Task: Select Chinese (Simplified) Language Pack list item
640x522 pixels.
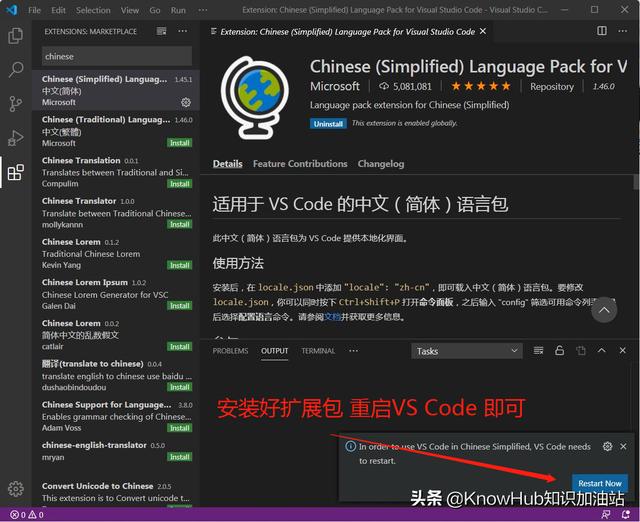Action: click(116, 90)
